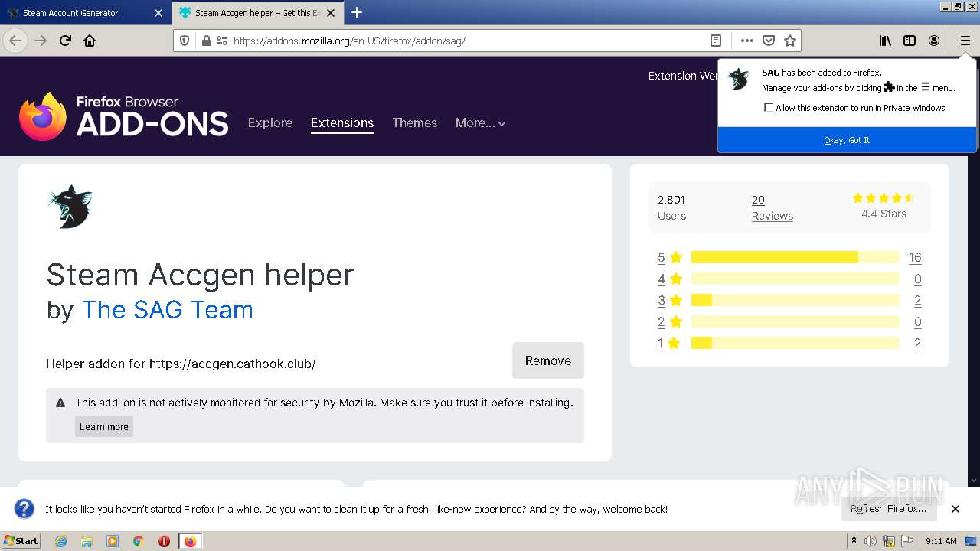Bookmark this page with the star
The width and height of the screenshot is (980, 551).
tap(790, 41)
